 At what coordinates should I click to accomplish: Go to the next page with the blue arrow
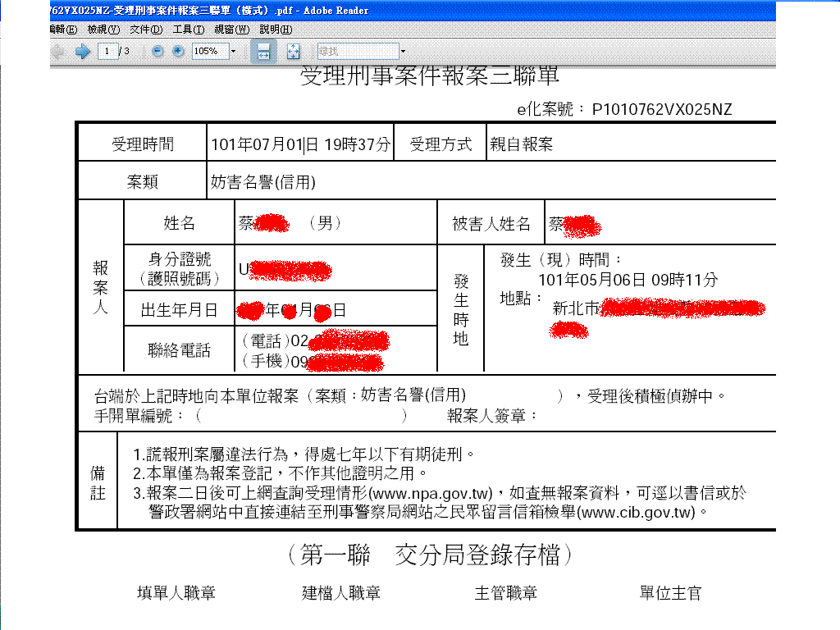click(82, 52)
